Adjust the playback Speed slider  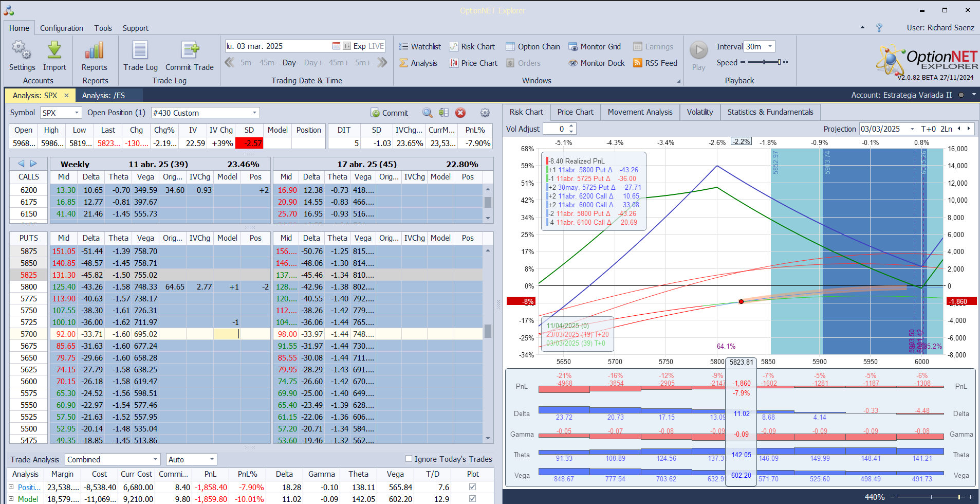(x=765, y=62)
